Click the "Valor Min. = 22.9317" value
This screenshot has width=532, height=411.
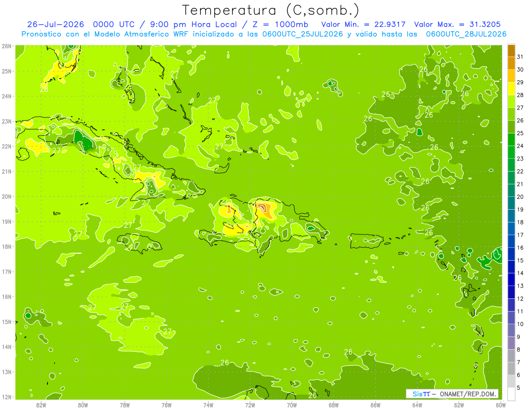[364, 24]
